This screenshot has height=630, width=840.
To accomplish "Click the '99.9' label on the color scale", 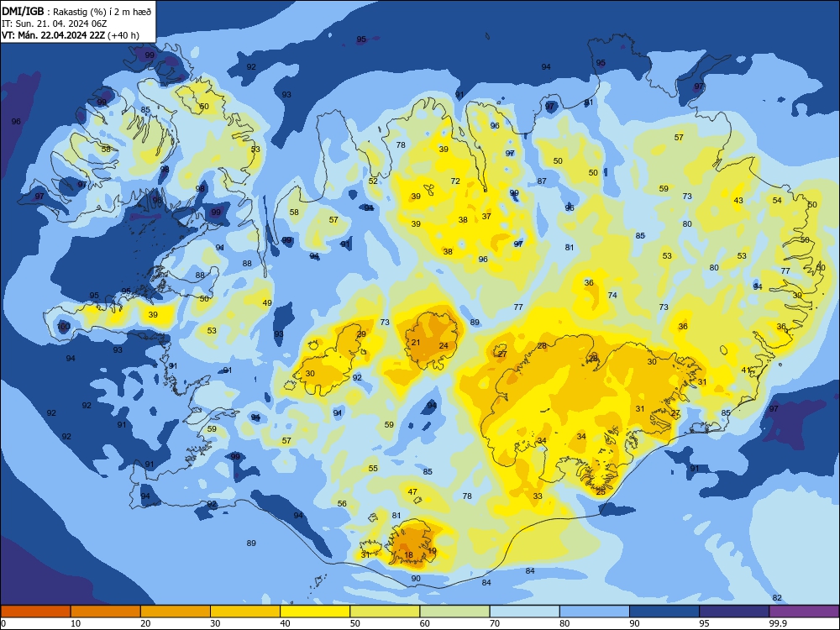I will point(778,623).
